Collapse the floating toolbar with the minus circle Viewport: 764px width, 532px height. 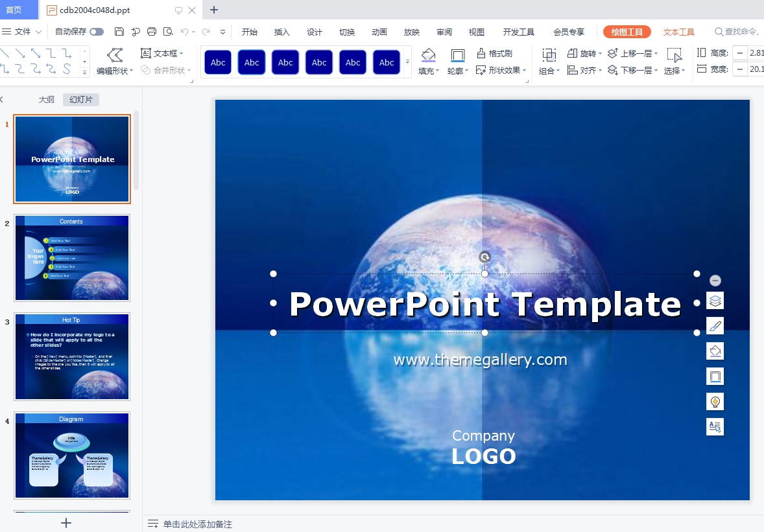pos(715,281)
